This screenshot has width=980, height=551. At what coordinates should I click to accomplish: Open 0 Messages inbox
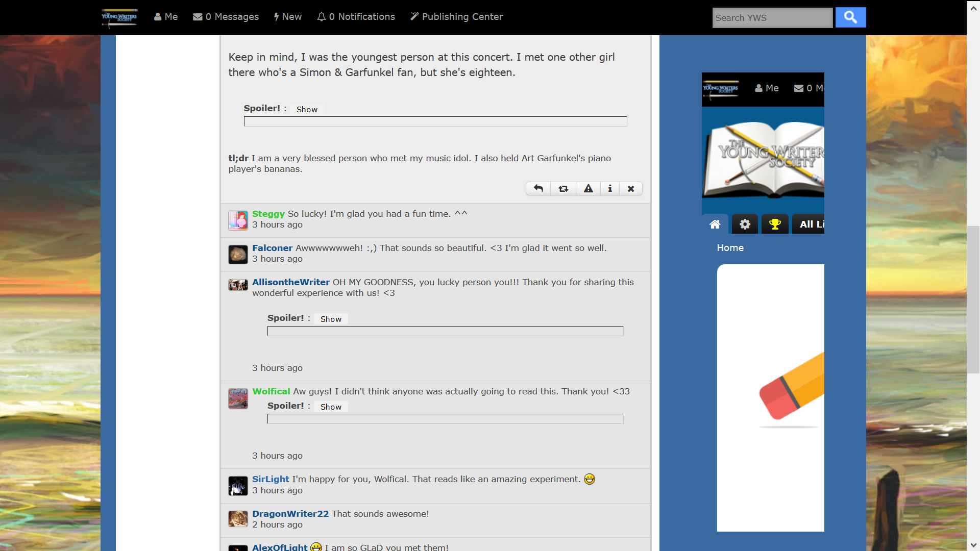click(x=226, y=17)
